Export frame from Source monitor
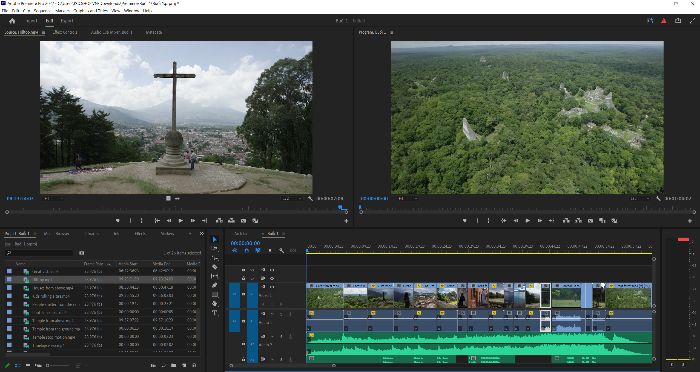 coord(243,221)
